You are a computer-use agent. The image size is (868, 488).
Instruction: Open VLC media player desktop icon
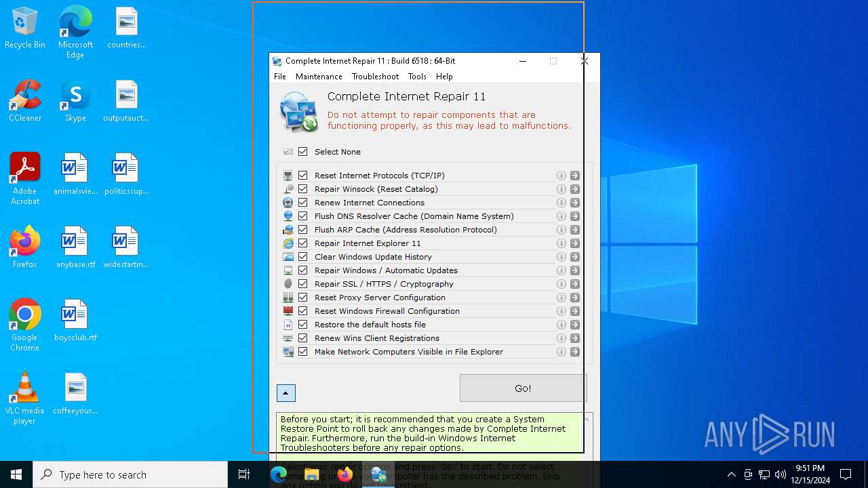pos(24,399)
